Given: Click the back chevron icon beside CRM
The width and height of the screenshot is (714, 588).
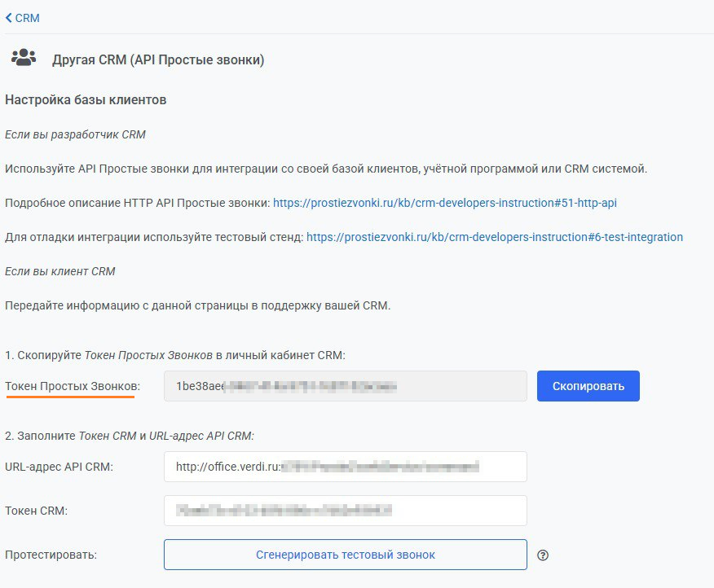Looking at the screenshot, I should 9,18.
